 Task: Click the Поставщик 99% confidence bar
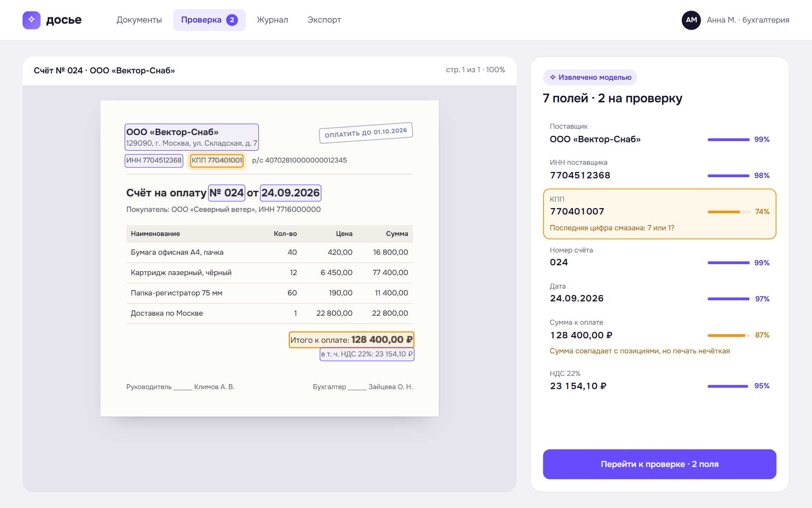(729, 140)
